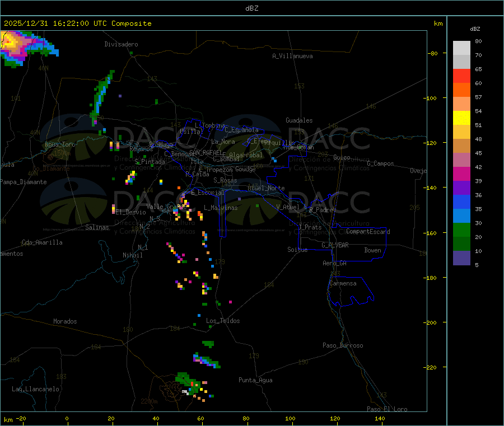Click the km unit label at bottom left
Screen dimensions: 504x426
8,420
